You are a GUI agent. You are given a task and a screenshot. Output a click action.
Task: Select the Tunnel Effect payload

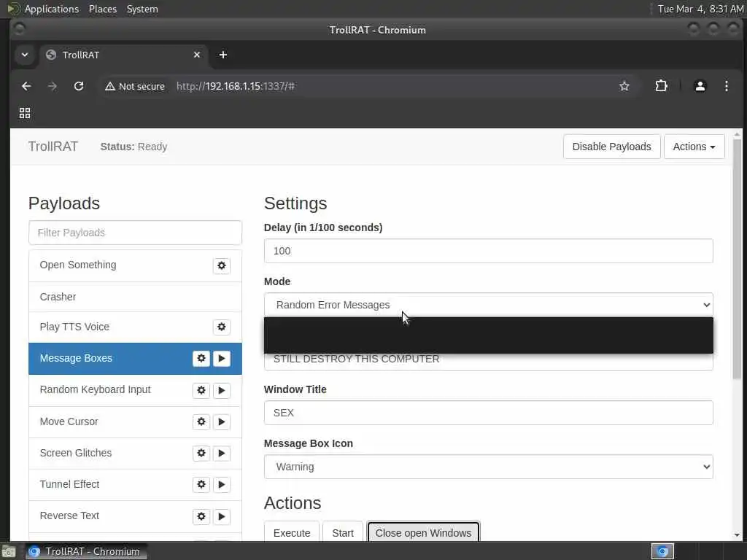pos(135,485)
